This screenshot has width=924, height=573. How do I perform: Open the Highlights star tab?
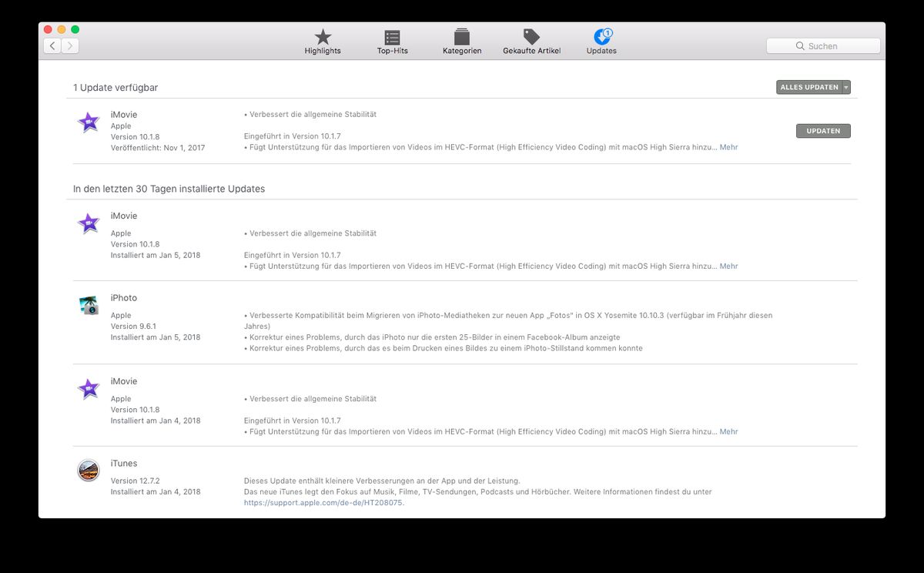pos(322,41)
